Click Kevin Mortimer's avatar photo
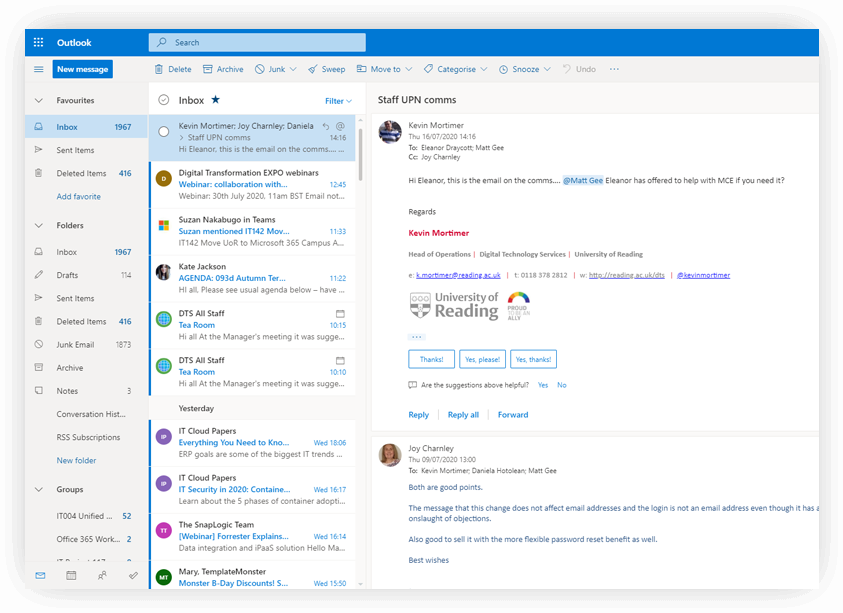843x613 pixels. pos(390,132)
